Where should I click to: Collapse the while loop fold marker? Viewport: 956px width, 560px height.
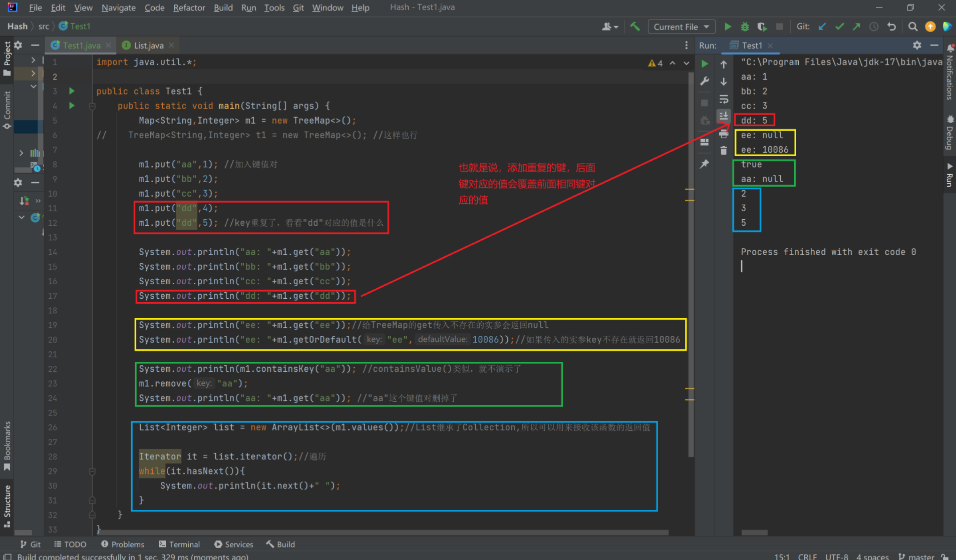click(x=92, y=471)
